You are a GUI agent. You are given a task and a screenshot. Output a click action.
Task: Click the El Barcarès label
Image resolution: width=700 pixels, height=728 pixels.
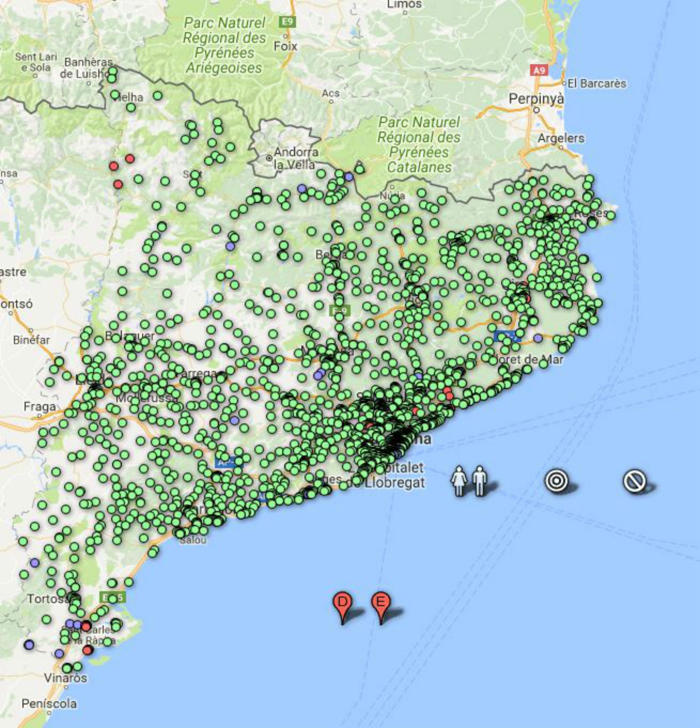coord(597,83)
